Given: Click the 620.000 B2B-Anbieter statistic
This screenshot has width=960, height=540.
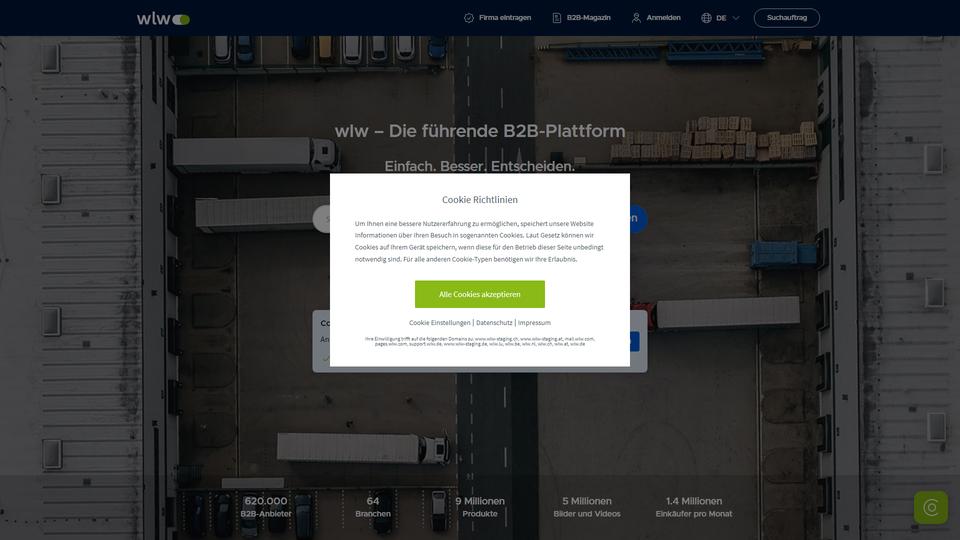Looking at the screenshot, I should coord(266,507).
